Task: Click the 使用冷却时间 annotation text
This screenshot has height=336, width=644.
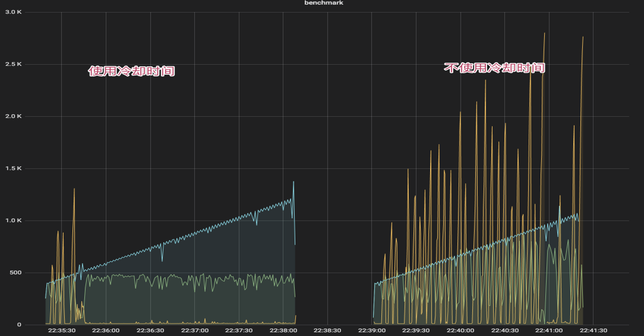Action: (x=132, y=71)
